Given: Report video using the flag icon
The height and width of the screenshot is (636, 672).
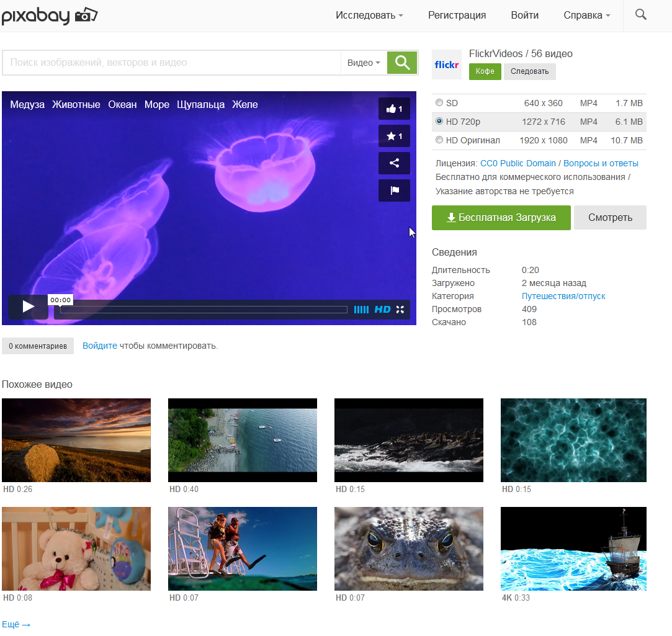Looking at the screenshot, I should pyautogui.click(x=394, y=190).
